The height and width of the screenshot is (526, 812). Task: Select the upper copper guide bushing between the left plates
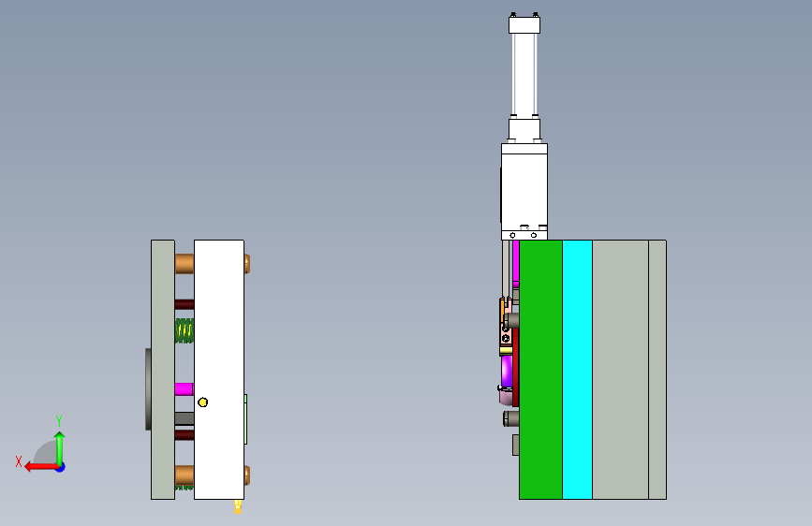(x=185, y=264)
